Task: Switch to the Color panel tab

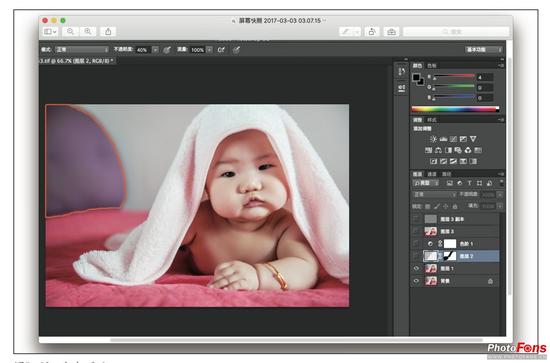Action: point(417,66)
